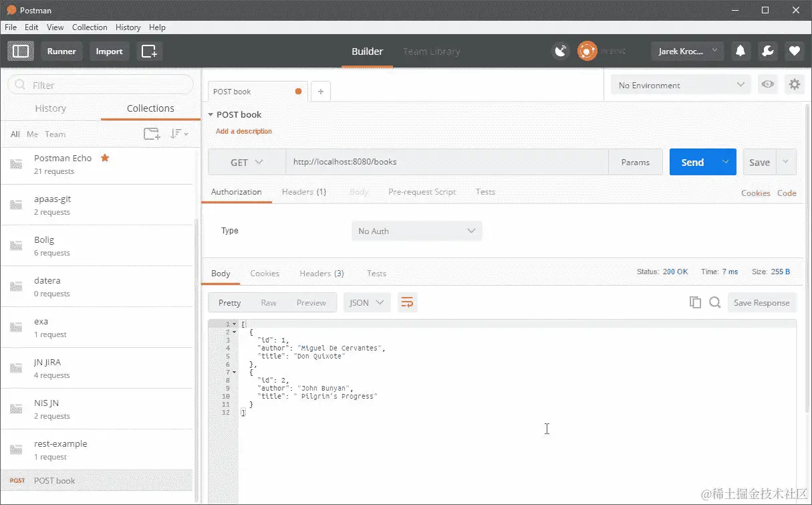812x505 pixels.
Task: Open a new window icon
Action: pos(150,52)
